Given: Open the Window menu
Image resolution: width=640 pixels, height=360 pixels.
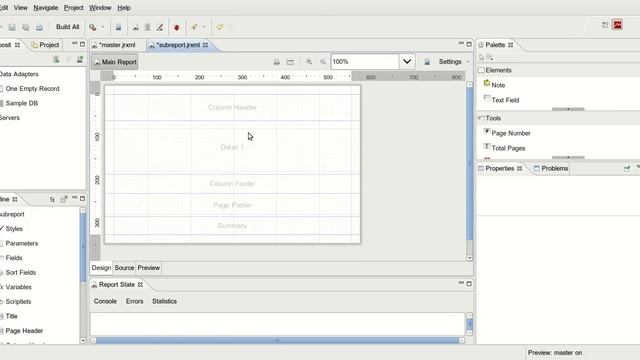Looking at the screenshot, I should [100, 8].
